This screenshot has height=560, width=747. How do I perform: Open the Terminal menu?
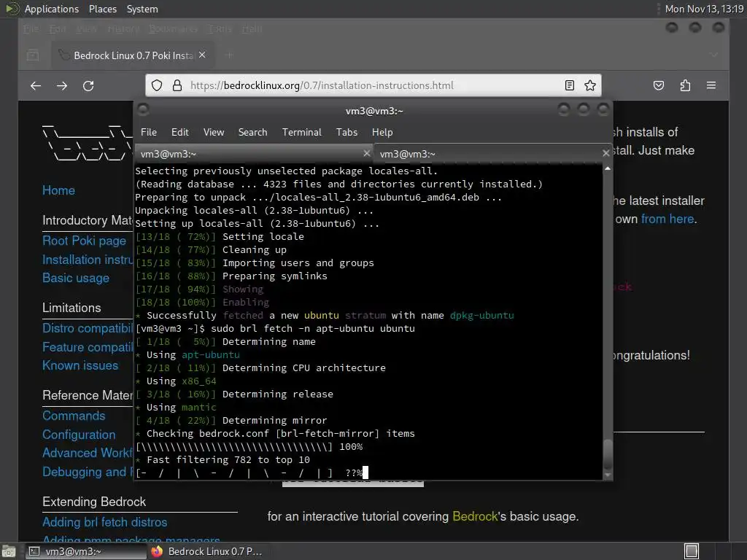pos(301,133)
